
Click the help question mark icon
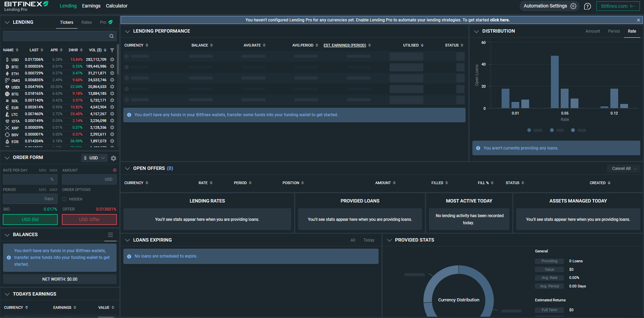coord(587,6)
